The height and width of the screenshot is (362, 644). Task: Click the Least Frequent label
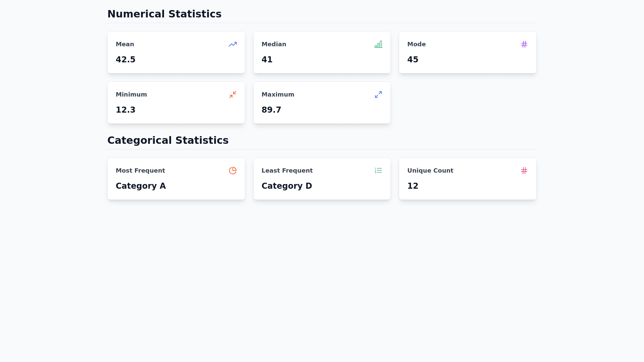click(x=287, y=171)
